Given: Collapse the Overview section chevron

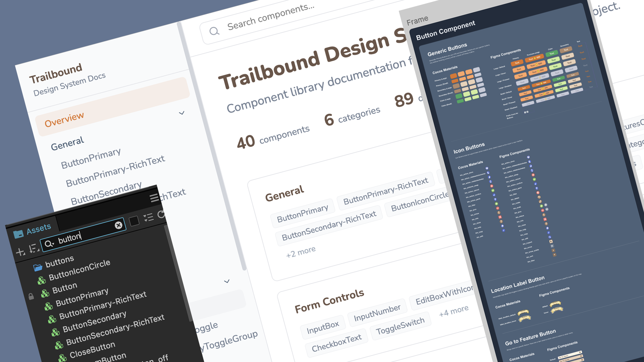Looking at the screenshot, I should point(181,113).
